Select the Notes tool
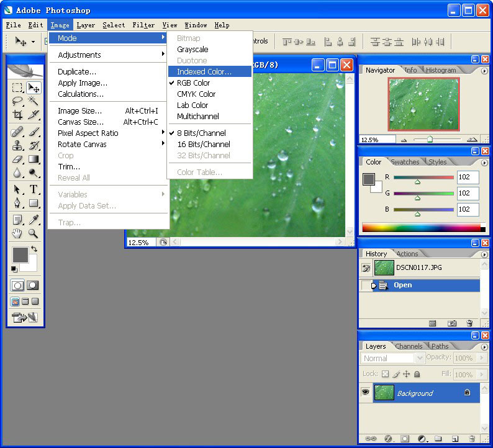Image resolution: width=493 pixels, height=448 pixels. coord(17,220)
